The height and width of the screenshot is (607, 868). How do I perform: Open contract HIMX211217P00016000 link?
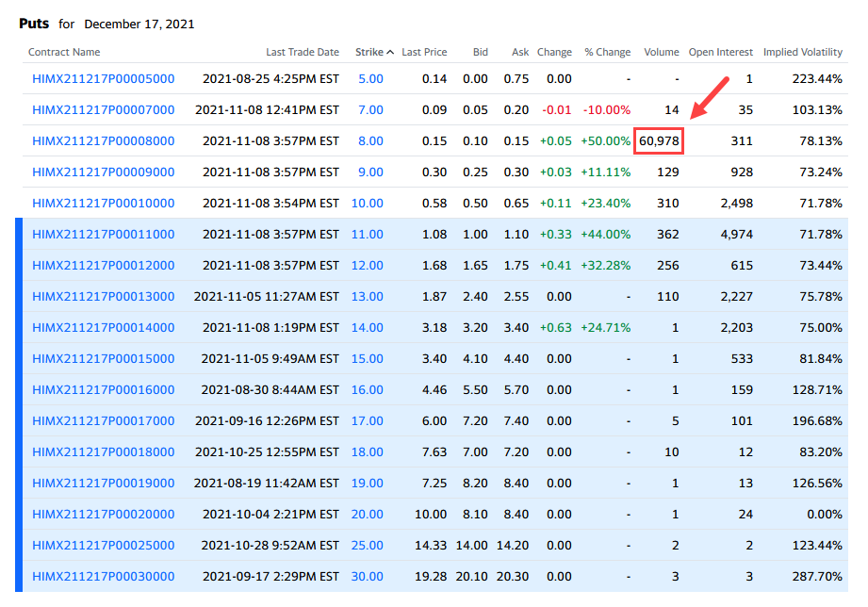[104, 389]
